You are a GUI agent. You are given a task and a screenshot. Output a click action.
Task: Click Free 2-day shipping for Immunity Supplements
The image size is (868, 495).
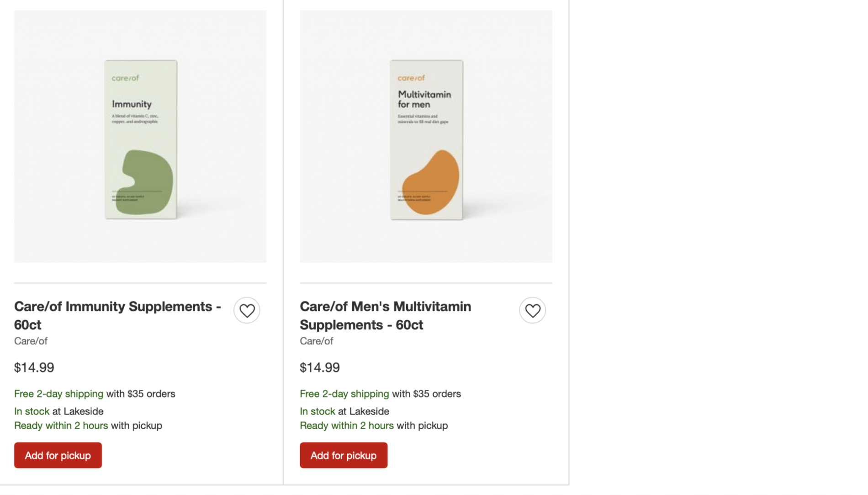(58, 394)
